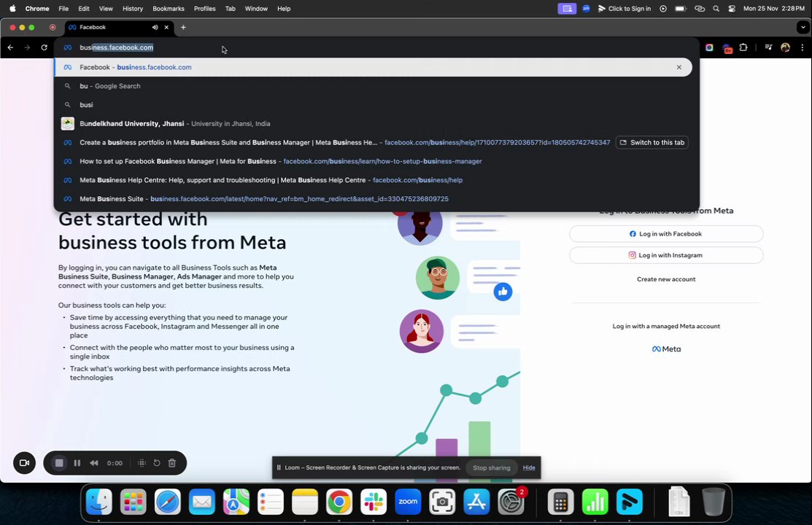812x525 pixels.
Task: Open the History menu
Action: point(133,9)
